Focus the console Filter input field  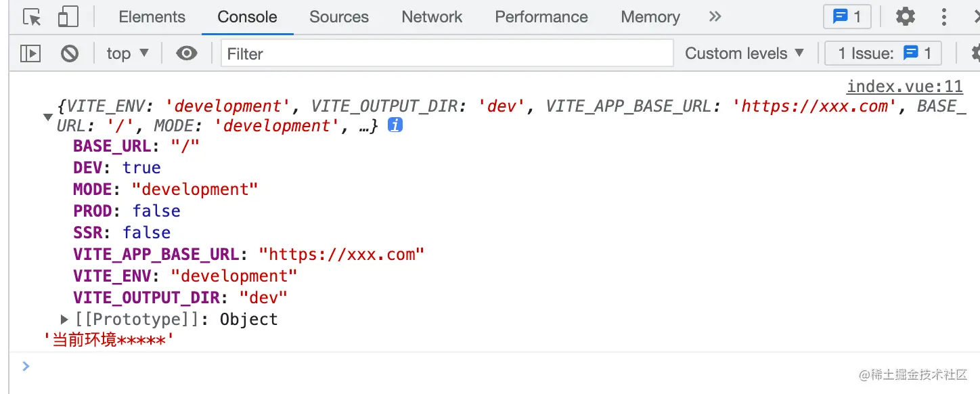click(x=447, y=53)
